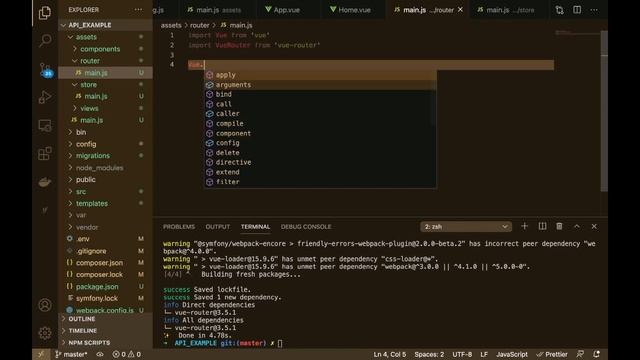Click the editor minimap preview
The height and width of the screenshot is (360, 640).
pyautogui.click(x=577, y=32)
